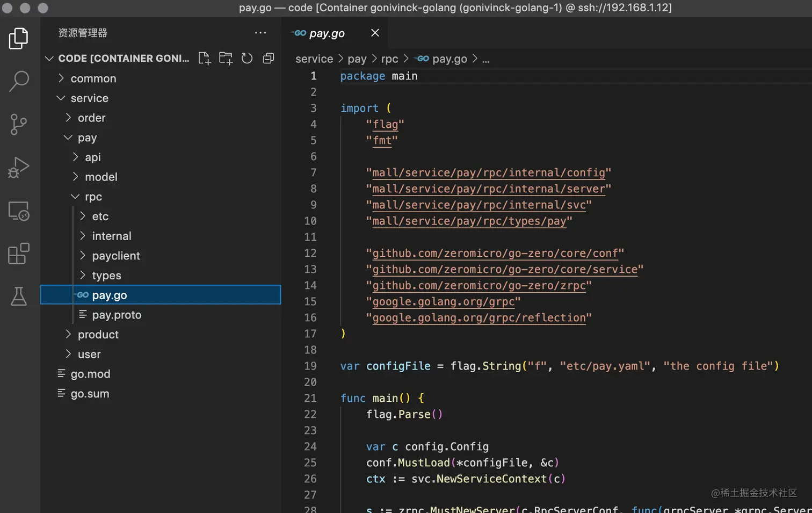Click breadcrumb trailing ellipsis symbol item
Screen dimensions: 812x513
485,59
